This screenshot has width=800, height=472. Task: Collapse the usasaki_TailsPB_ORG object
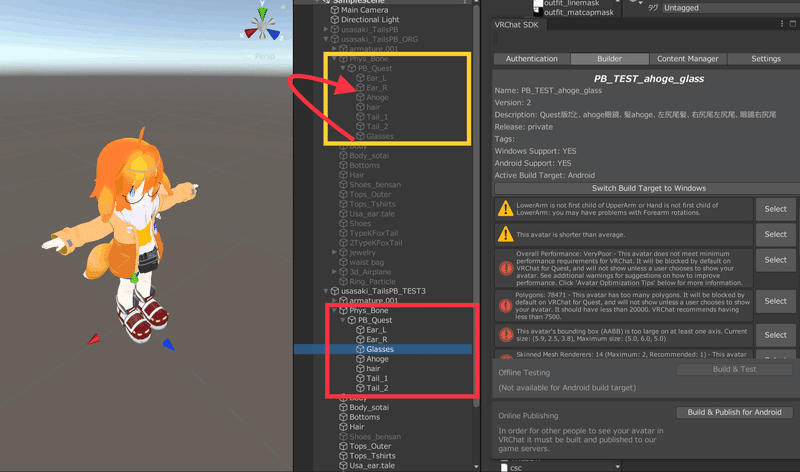326,39
